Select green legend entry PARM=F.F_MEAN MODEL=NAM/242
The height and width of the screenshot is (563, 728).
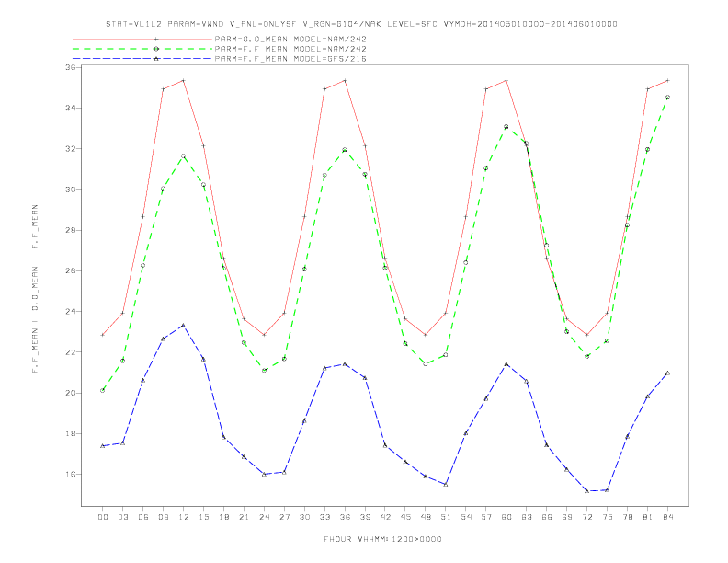pos(290,49)
